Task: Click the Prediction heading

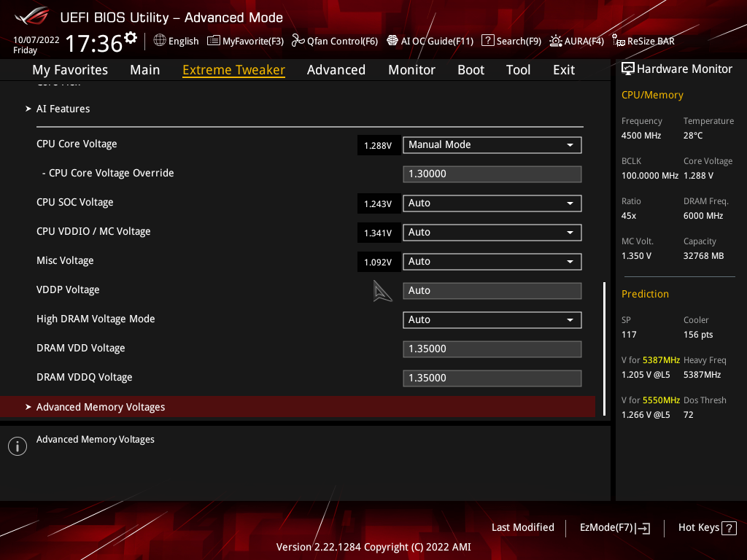Action: click(x=645, y=294)
